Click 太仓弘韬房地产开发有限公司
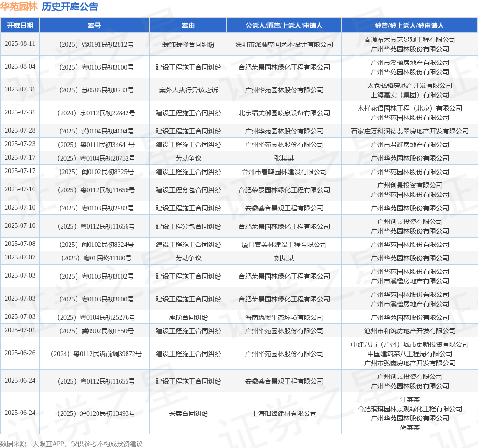The image size is (478, 448). click(x=410, y=86)
